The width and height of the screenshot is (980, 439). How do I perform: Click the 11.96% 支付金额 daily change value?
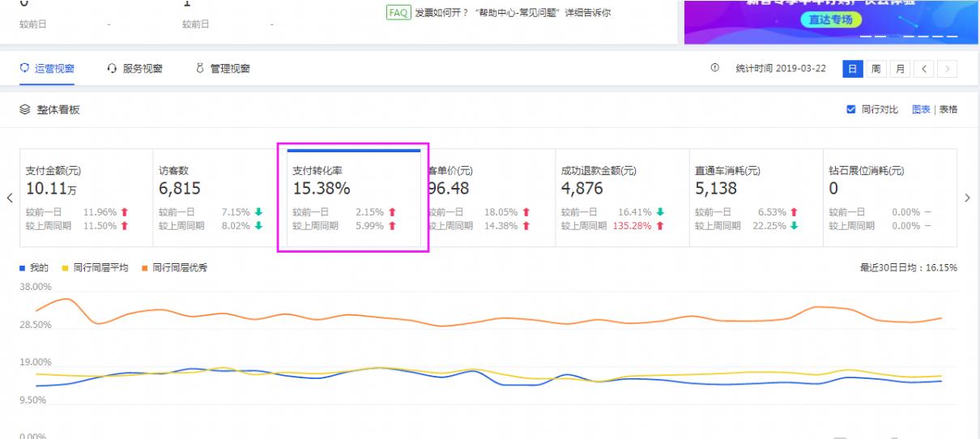(x=100, y=212)
